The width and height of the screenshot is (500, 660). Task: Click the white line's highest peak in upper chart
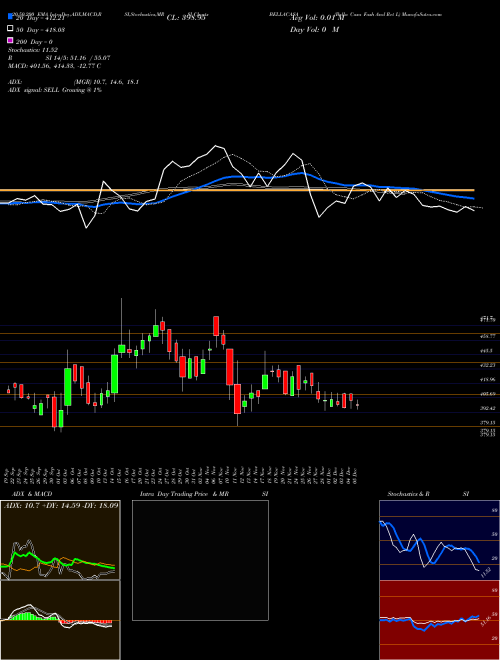click(216, 146)
